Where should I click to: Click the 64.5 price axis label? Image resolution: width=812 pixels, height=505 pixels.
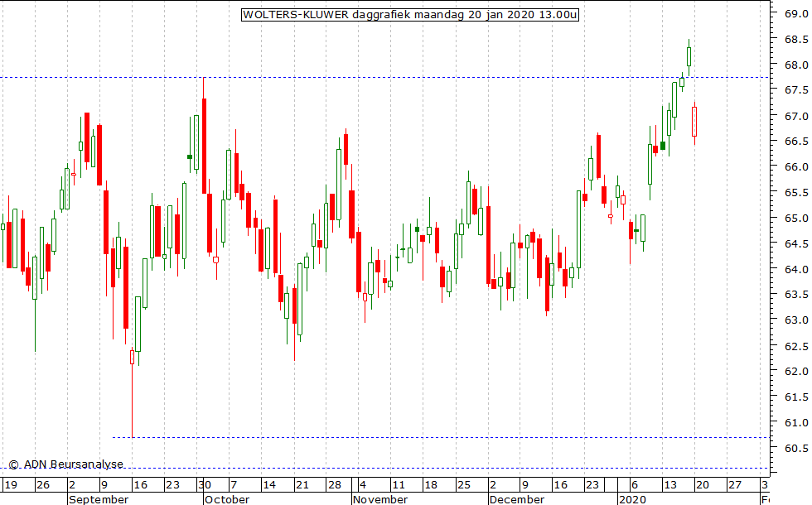tap(796, 243)
